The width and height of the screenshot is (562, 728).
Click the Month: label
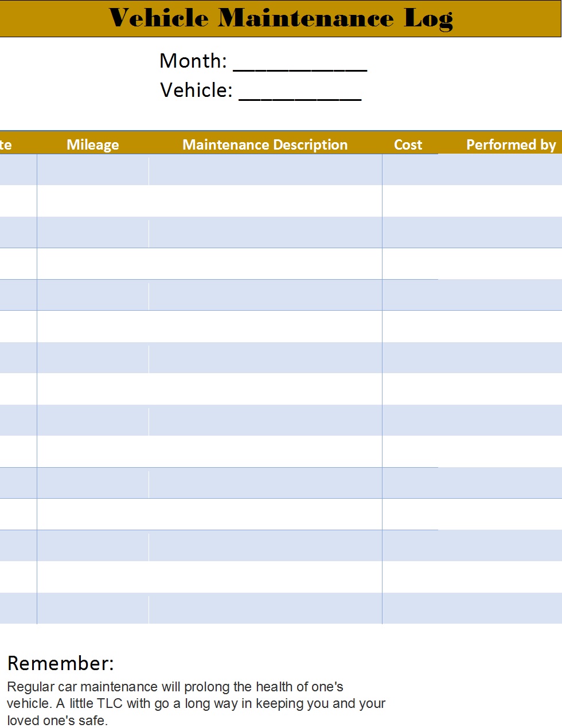tap(193, 61)
